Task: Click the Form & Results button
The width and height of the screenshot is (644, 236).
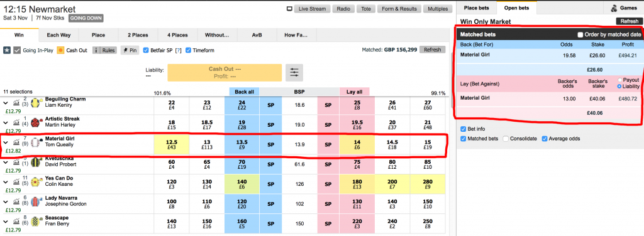Action: click(399, 9)
